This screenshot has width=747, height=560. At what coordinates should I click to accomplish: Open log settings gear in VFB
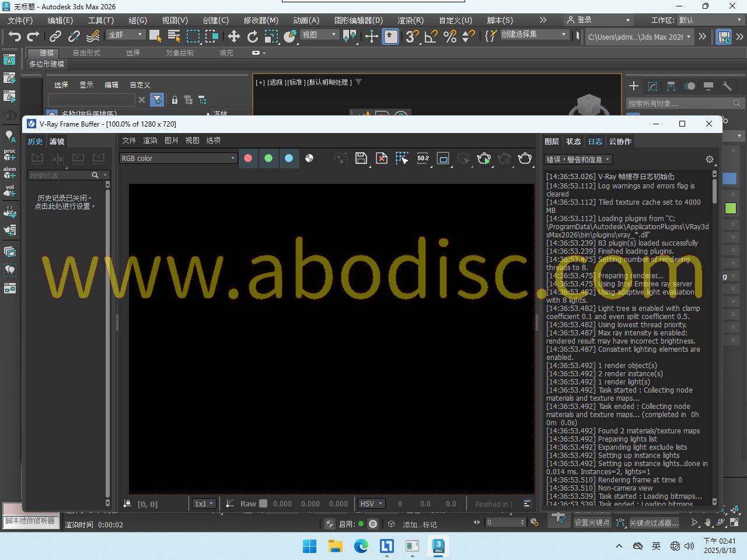709,159
